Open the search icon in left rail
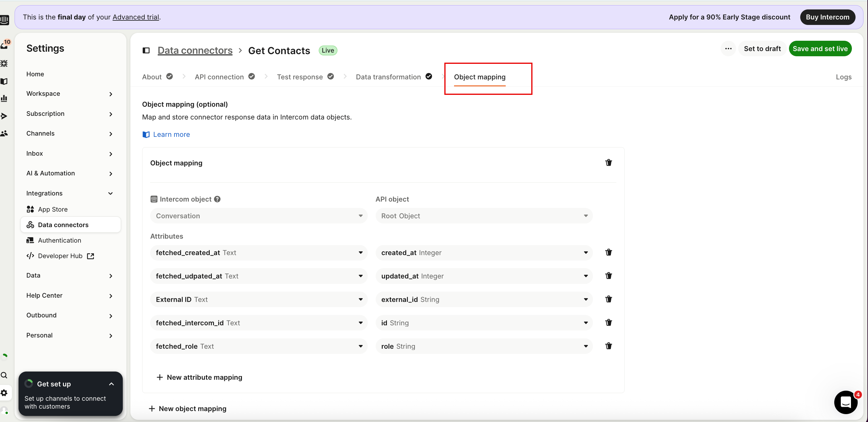 [x=4, y=375]
